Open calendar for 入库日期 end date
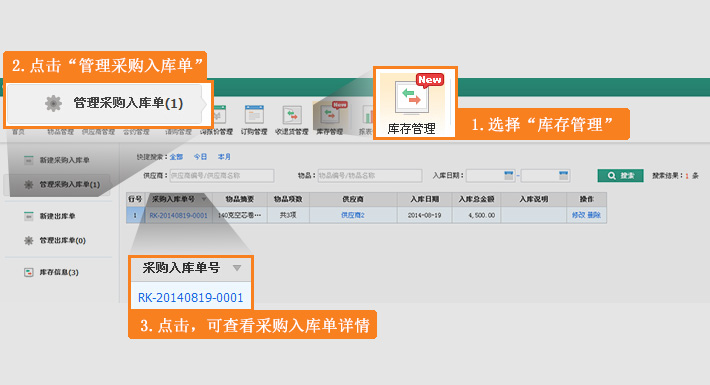This screenshot has width=710, height=385. click(x=563, y=175)
